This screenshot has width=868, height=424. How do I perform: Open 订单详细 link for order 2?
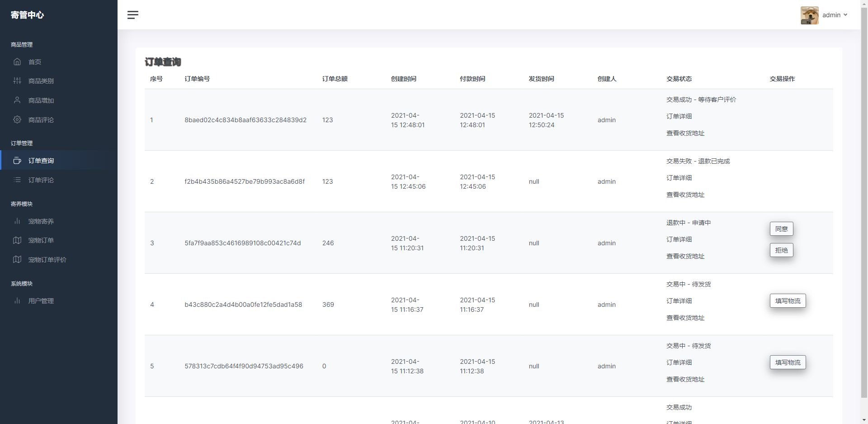pos(679,178)
